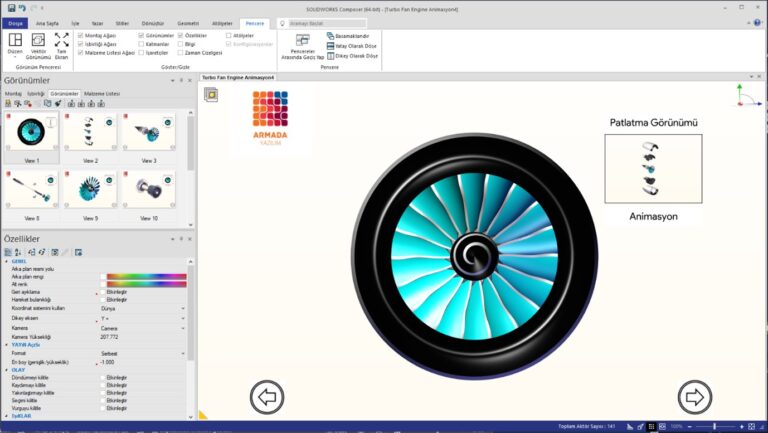This screenshot has width=768, height=433.
Task: Click the Arka plan rengi color gradient
Action: [x=146, y=276]
